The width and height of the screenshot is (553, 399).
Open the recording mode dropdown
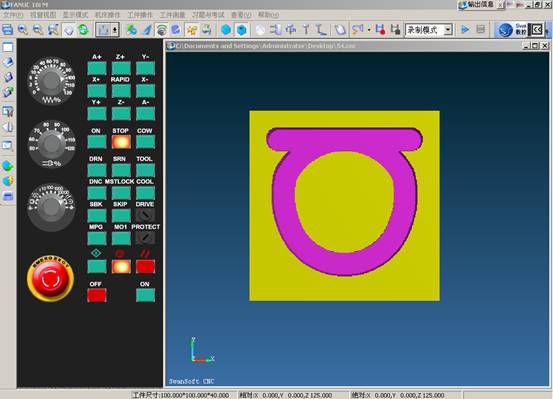(x=448, y=30)
